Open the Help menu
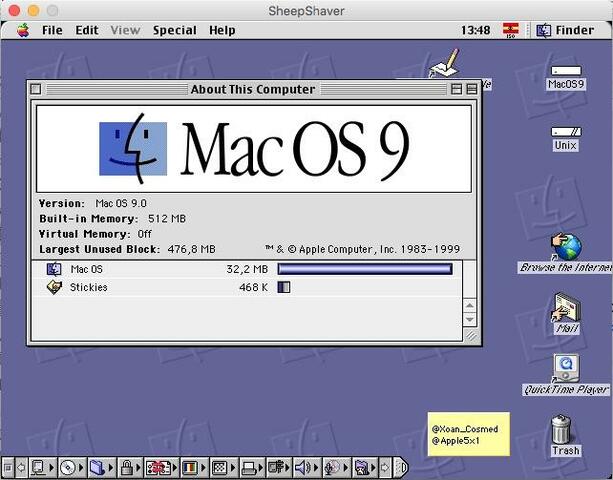The width and height of the screenshot is (613, 480). click(222, 30)
